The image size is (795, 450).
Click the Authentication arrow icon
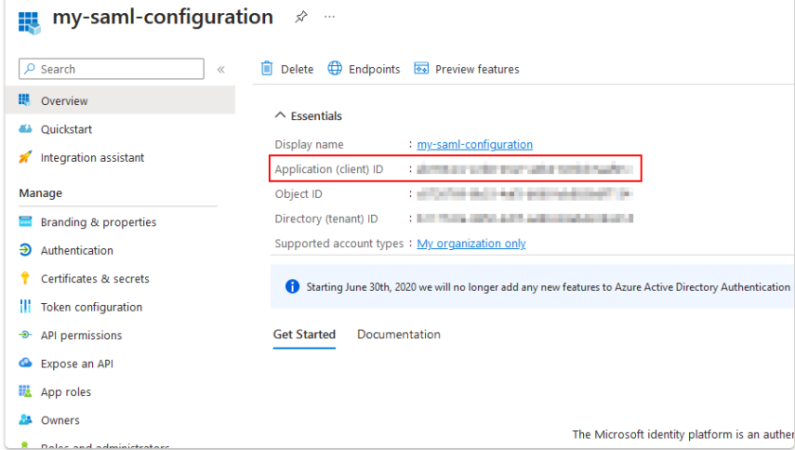(25, 250)
